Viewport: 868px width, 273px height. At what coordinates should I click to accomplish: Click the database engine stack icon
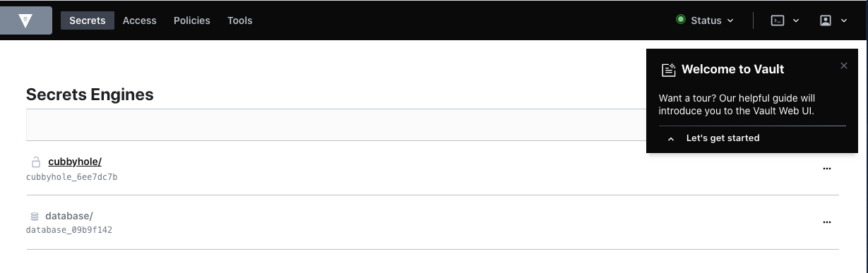click(x=35, y=217)
